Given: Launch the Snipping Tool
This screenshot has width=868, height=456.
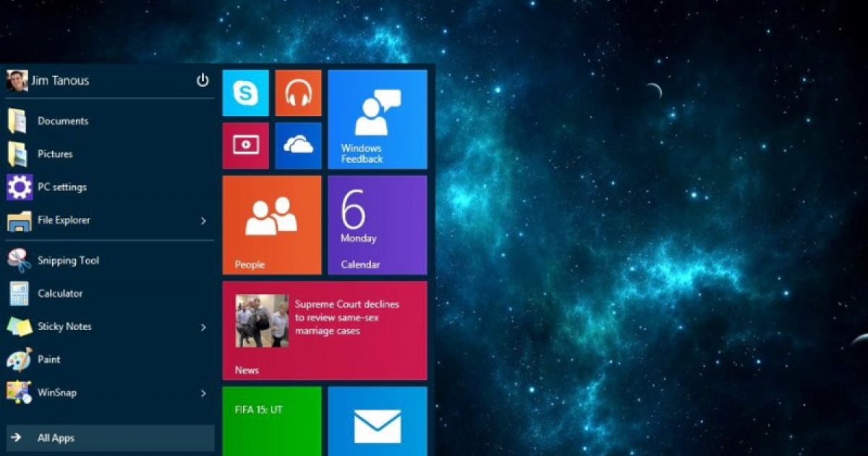Looking at the screenshot, I should tap(68, 261).
